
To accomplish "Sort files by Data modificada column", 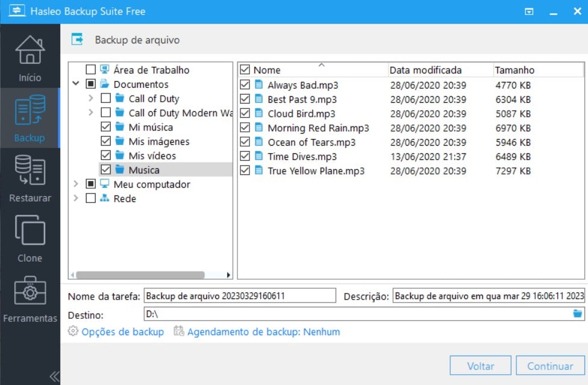I will (x=425, y=70).
